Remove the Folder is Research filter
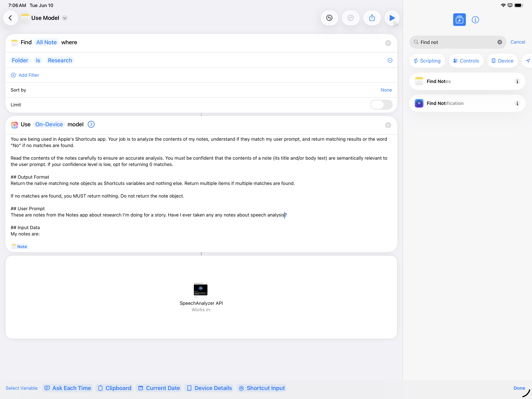Viewport: 532px width, 399px height. (x=390, y=60)
